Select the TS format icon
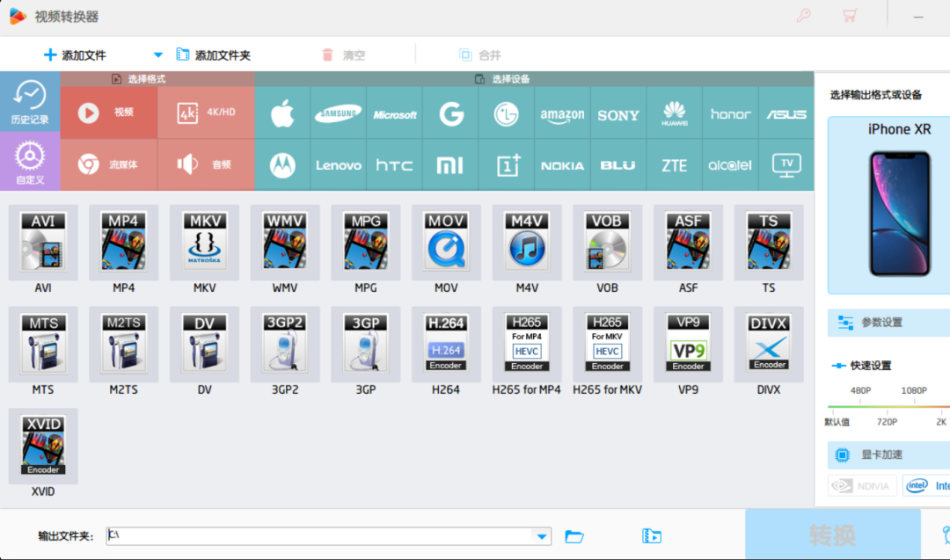 [x=768, y=242]
